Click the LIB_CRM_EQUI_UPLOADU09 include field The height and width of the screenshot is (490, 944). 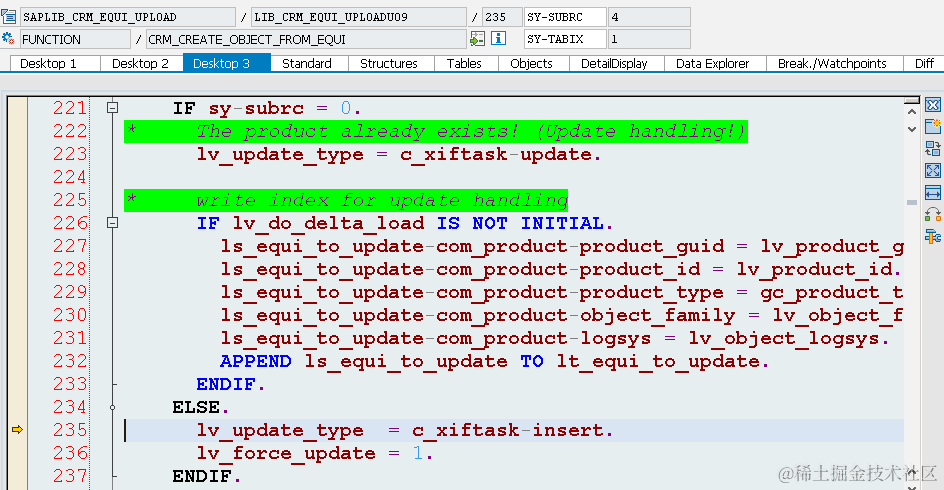358,17
